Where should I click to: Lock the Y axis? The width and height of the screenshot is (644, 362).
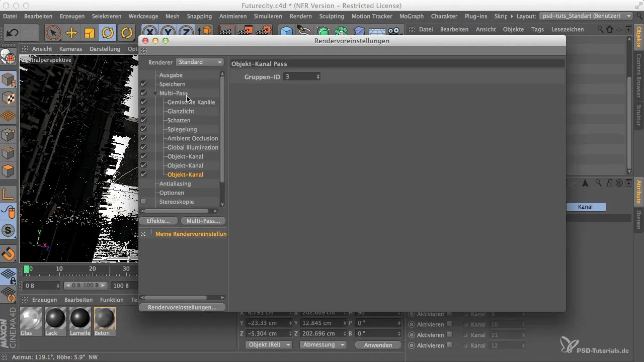point(168,33)
